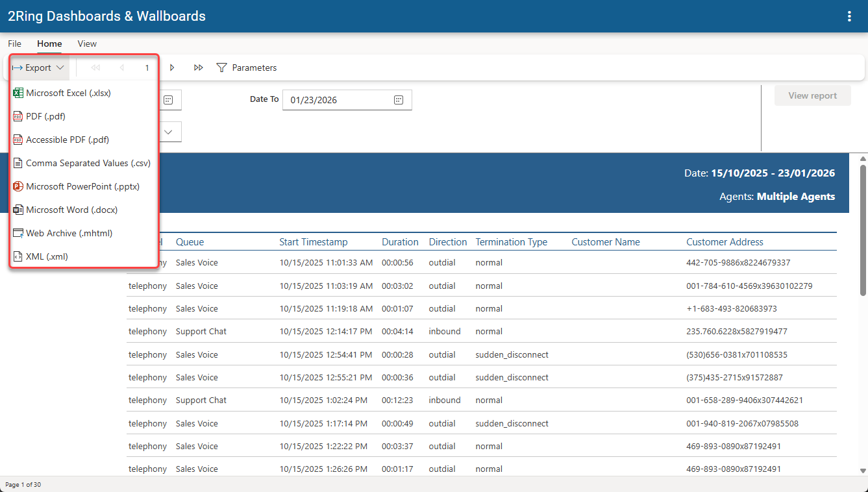Image resolution: width=868 pixels, height=492 pixels.
Task: Select timestamp 10/15/2025 11:01:33 AM
Action: tap(326, 263)
